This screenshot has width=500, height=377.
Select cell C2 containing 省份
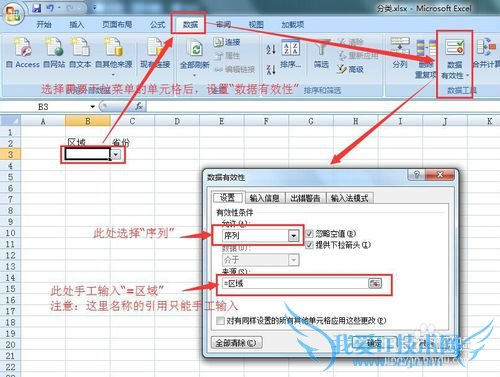click(132, 143)
